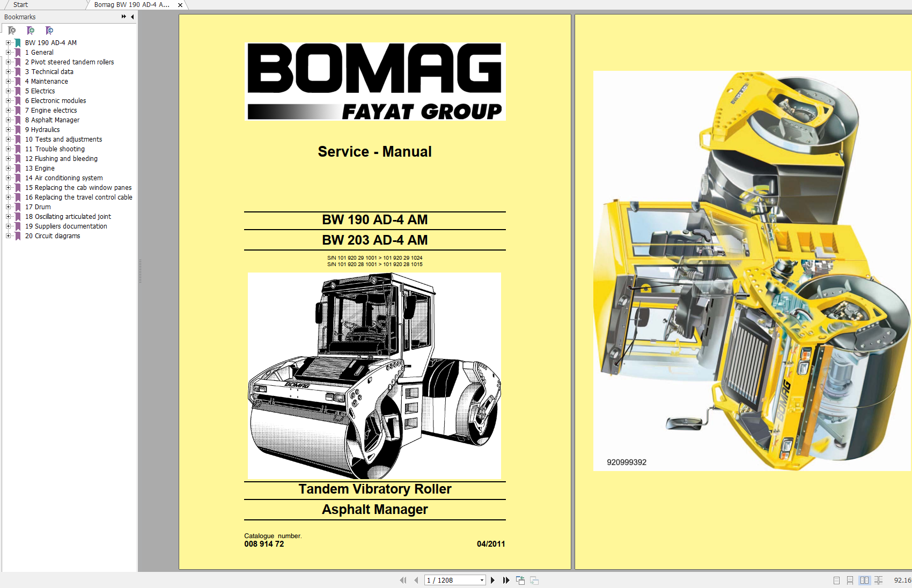Click the 04/2011 date text
The image size is (912, 588).
pos(491,544)
